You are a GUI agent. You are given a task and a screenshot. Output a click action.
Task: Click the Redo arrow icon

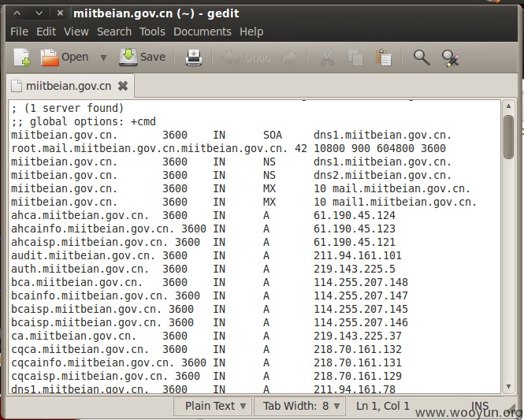[x=290, y=58]
